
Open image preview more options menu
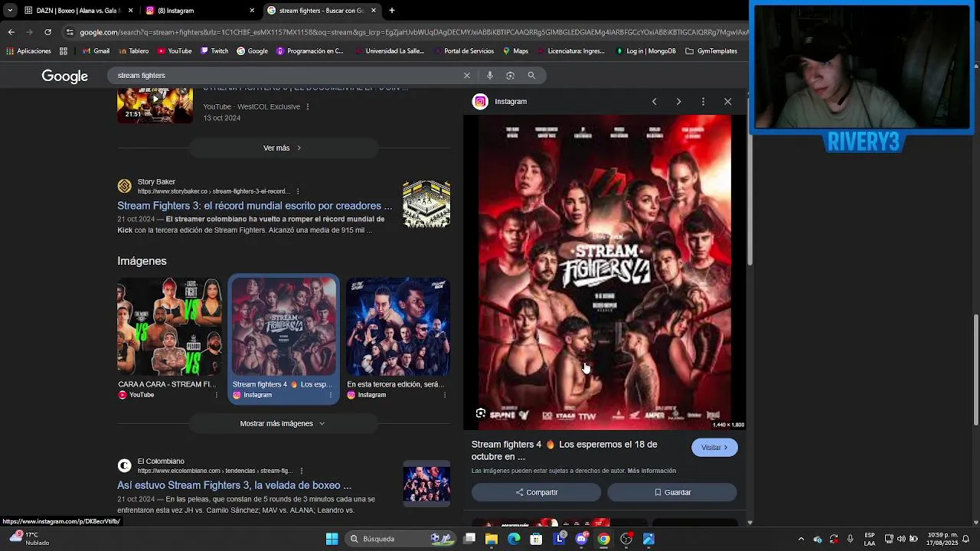coord(703,101)
